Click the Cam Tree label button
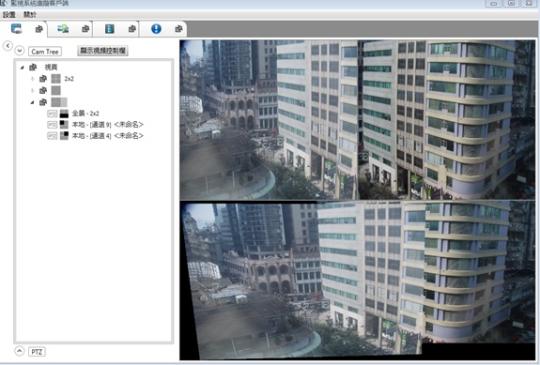 coord(45,52)
